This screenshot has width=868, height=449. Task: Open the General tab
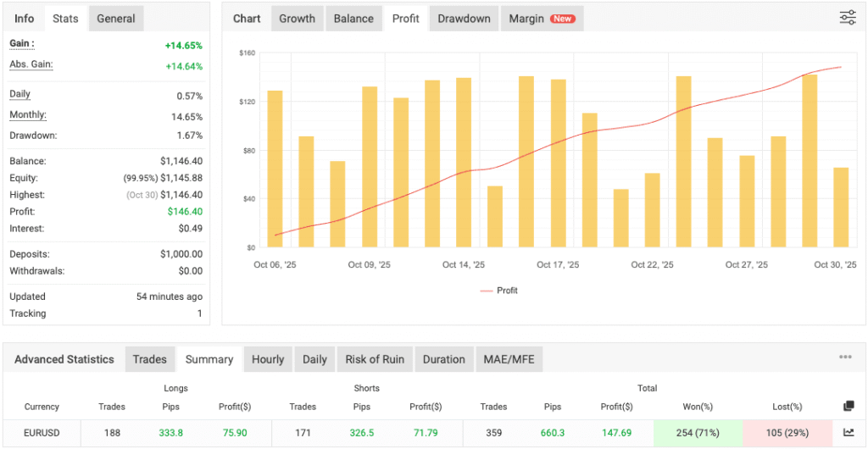pos(115,19)
